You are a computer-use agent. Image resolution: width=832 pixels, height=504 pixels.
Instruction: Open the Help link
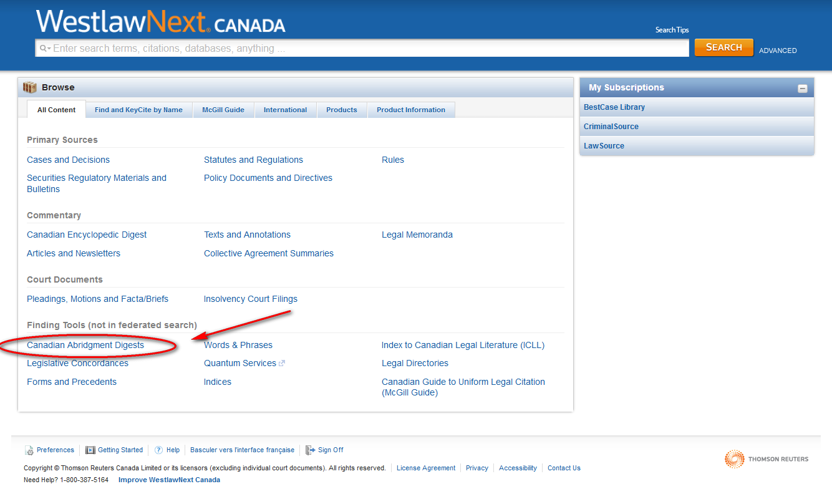click(173, 450)
